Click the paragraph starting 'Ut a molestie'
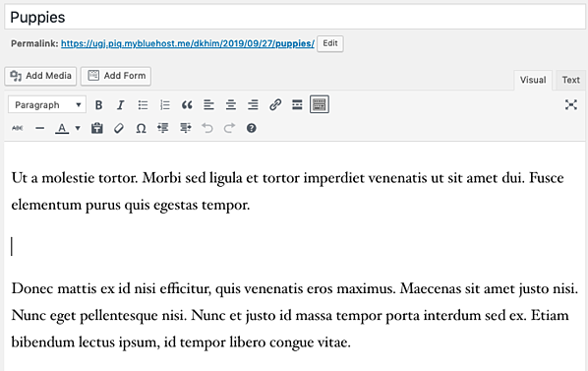The width and height of the screenshot is (588, 371). click(x=288, y=191)
